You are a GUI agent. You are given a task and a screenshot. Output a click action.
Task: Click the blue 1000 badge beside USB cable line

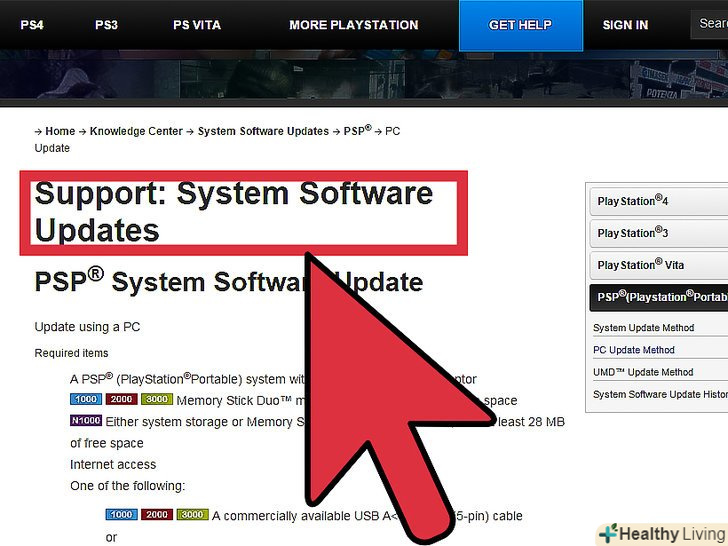121,514
